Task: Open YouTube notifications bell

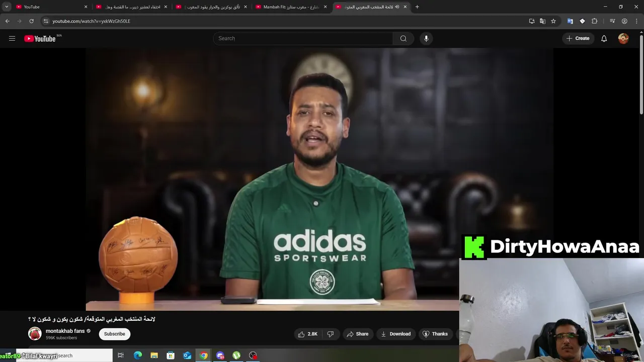Action: (604, 38)
